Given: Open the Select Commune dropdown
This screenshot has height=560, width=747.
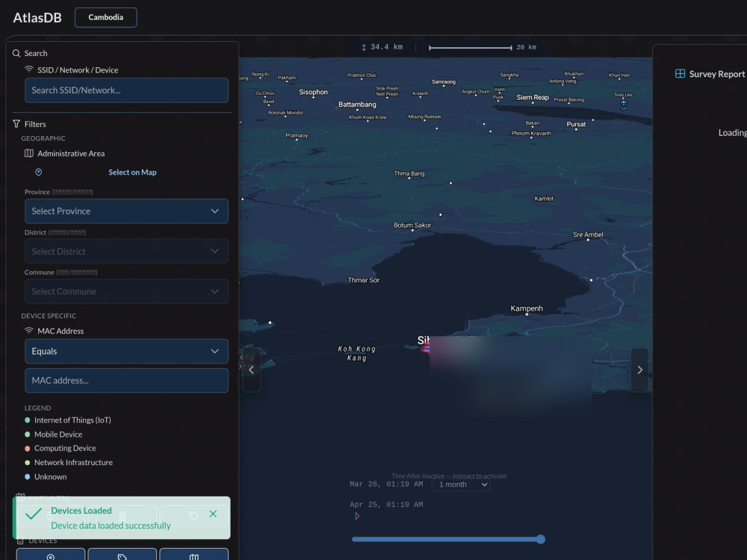Looking at the screenshot, I should (126, 291).
